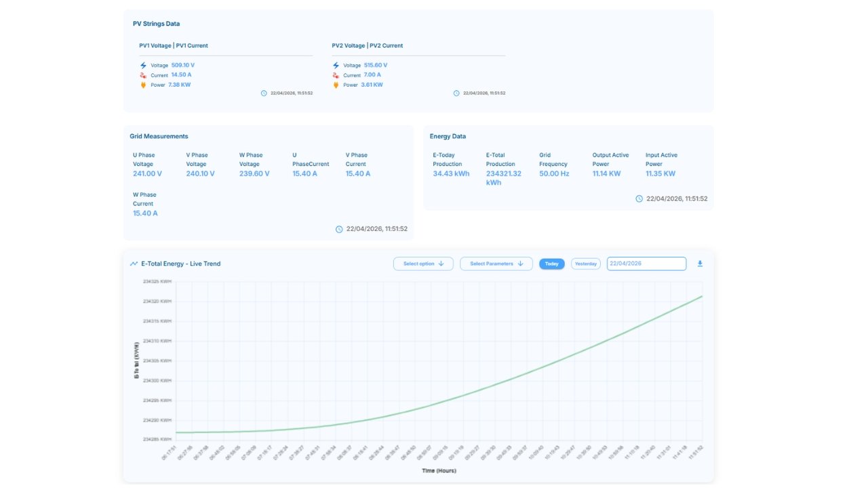
Task: Switch chart to Yesterday view
Action: click(585, 264)
